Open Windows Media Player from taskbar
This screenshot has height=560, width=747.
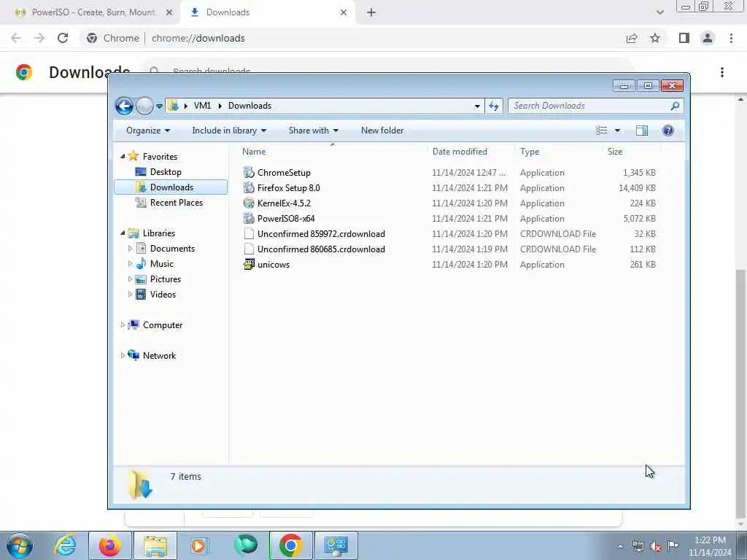pyautogui.click(x=198, y=545)
